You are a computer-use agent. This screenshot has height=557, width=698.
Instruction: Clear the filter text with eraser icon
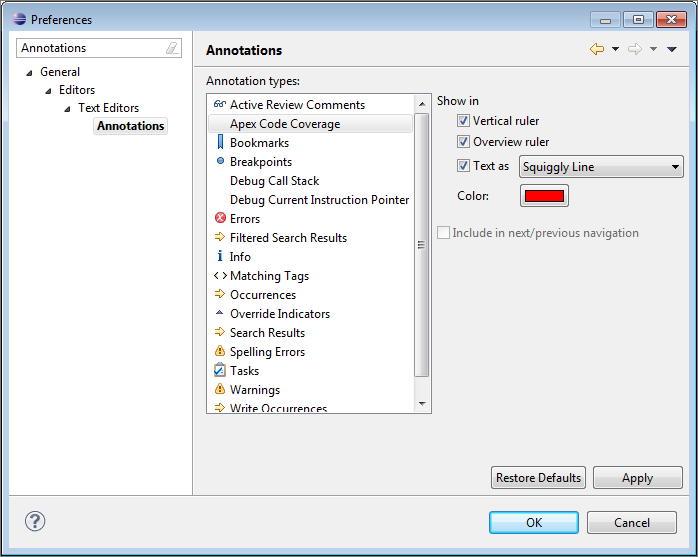[172, 48]
